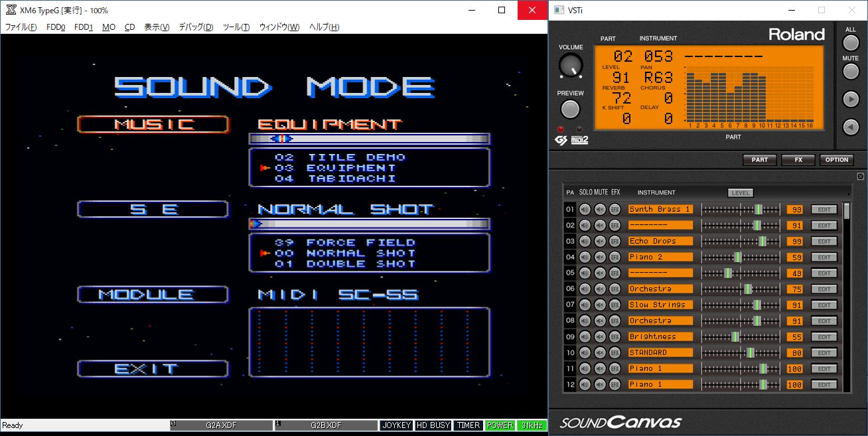
Task: Toggle mute on part 11 Piano 1
Action: pos(600,368)
